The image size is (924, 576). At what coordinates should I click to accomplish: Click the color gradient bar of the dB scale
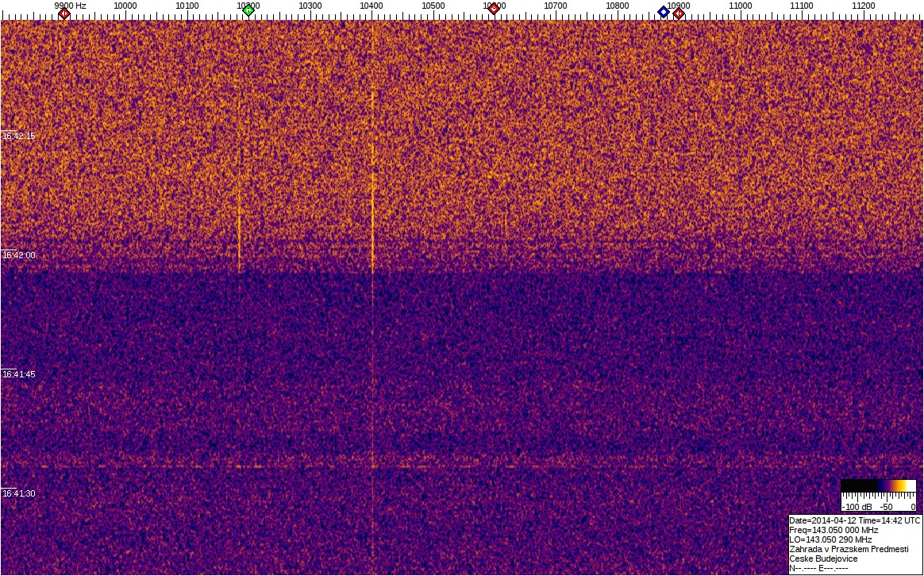[879, 485]
